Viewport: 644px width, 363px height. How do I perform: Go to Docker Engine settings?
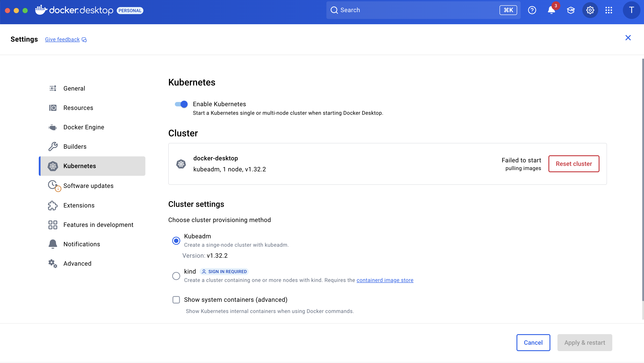pyautogui.click(x=92, y=127)
